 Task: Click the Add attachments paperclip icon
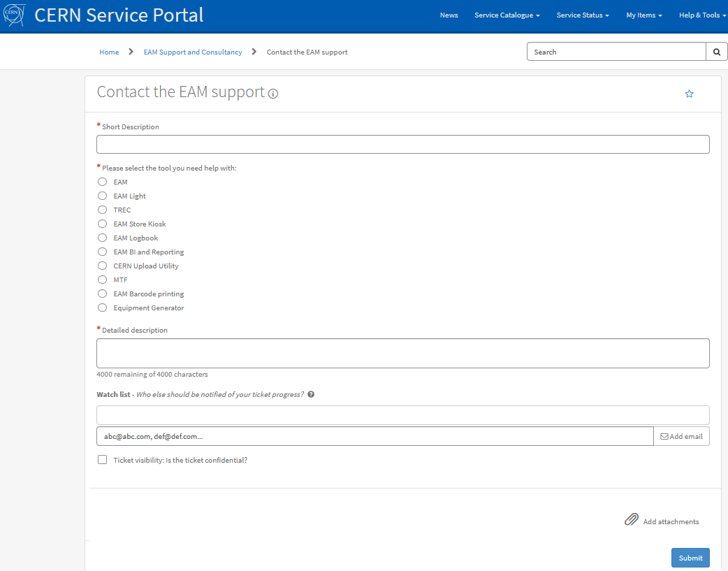coord(631,519)
